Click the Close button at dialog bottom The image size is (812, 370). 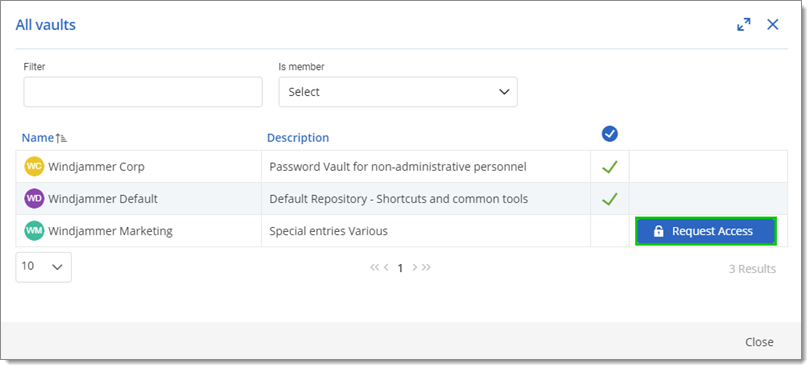tap(759, 342)
